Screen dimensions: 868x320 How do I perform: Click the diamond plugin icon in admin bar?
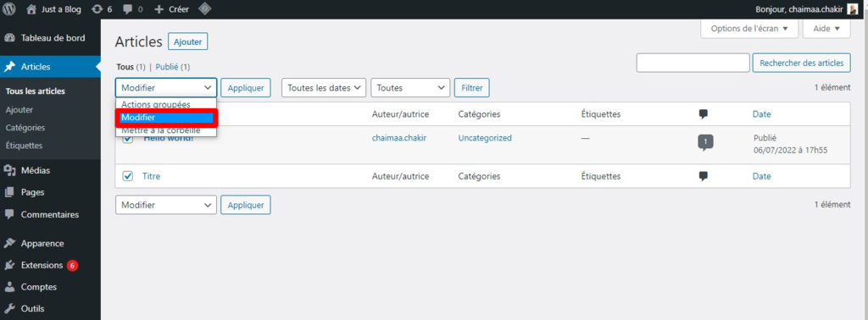204,8
